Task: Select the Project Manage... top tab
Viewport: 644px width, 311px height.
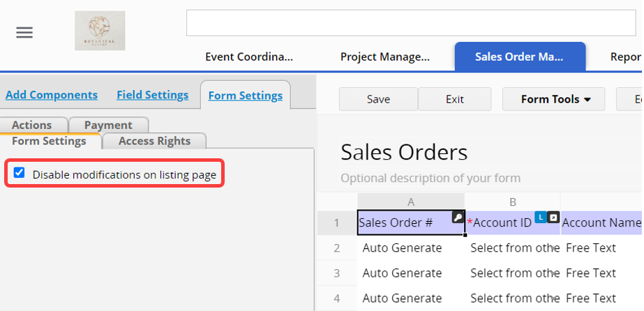Action: [x=384, y=57]
